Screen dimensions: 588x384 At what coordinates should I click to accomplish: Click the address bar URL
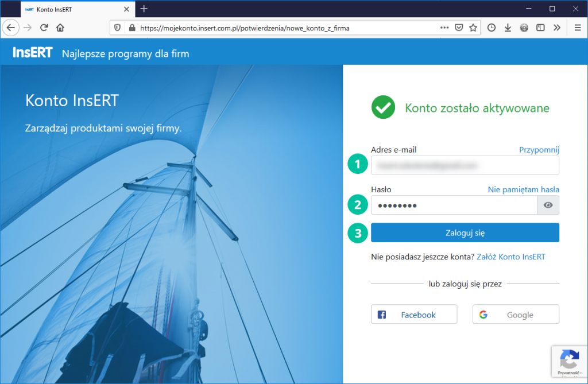click(245, 28)
